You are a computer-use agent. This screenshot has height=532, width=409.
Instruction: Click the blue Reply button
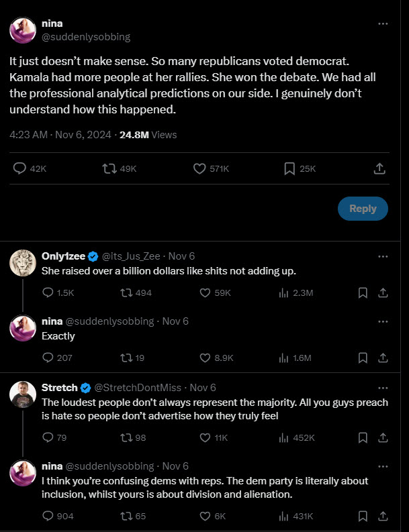363,209
